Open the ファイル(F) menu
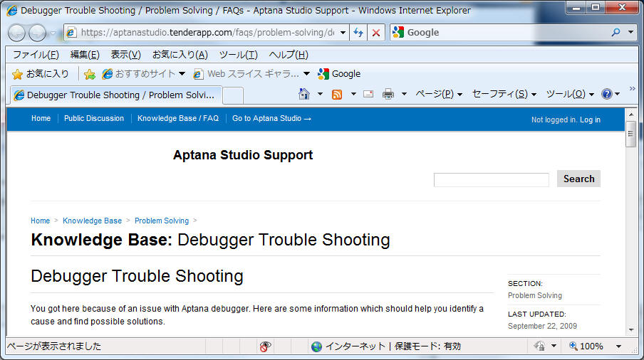 (36, 55)
